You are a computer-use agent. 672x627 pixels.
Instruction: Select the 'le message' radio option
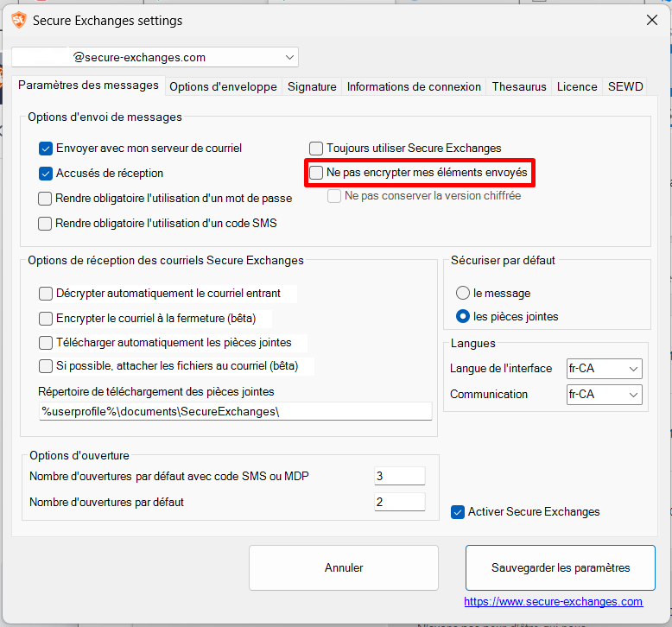coord(463,293)
